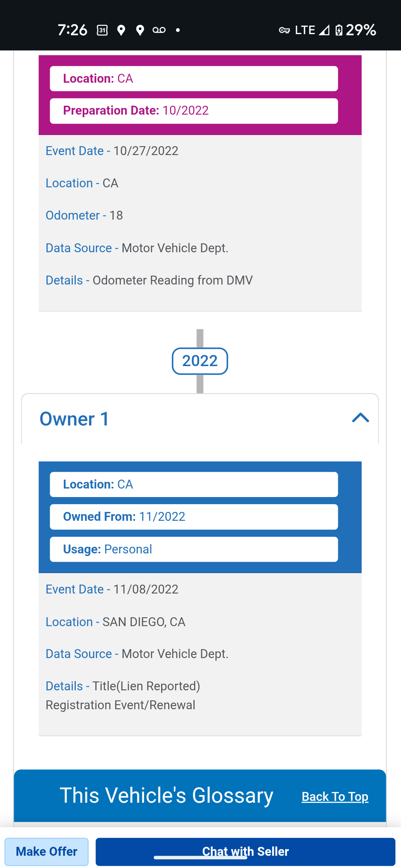Tap the voicemail icon in status bar
Screen dimensions: 401x868
point(159,30)
